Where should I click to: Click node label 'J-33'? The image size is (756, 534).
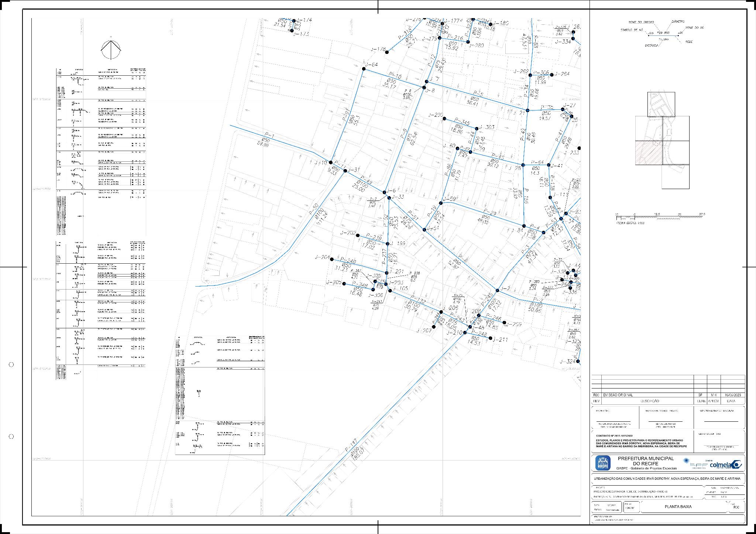[398, 197]
